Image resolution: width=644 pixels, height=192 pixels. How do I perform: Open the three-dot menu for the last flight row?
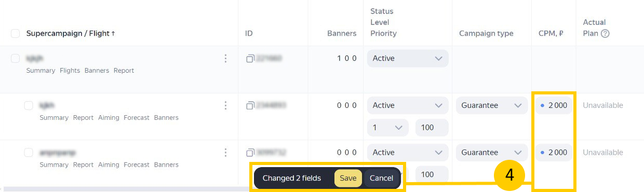(225, 153)
